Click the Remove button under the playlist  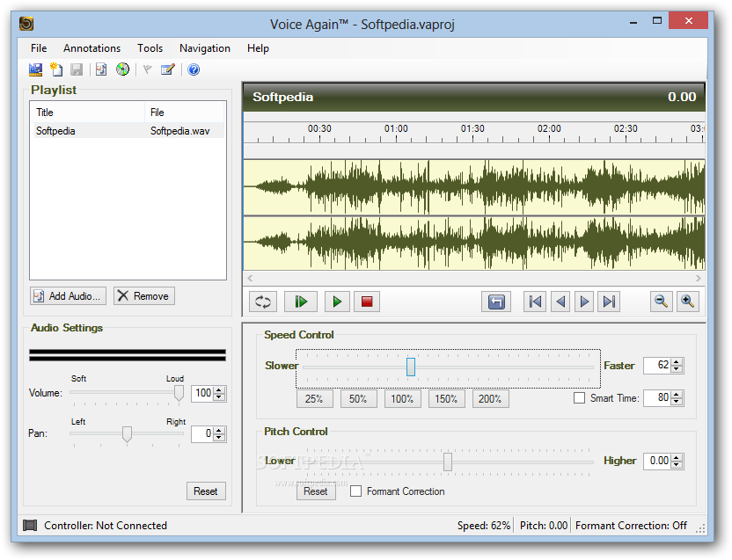[x=144, y=296]
